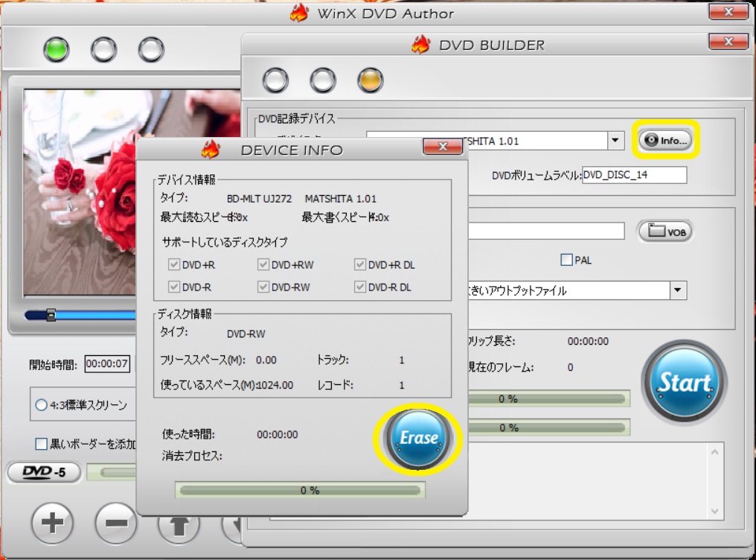Enable the PAL checkbox

tap(566, 260)
